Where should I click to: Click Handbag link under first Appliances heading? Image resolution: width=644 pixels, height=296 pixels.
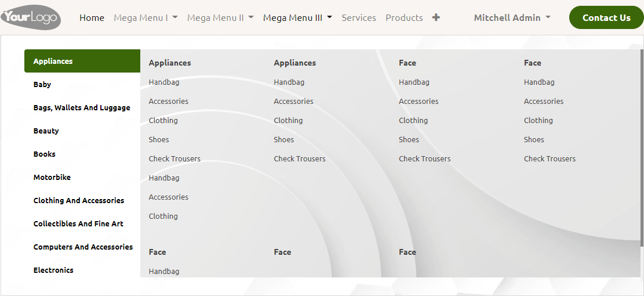coord(164,82)
